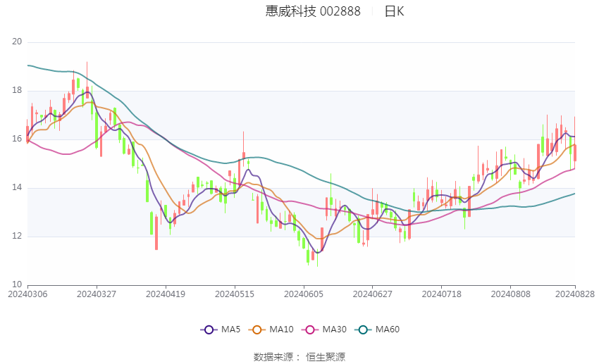Click x-axis date label 20240718

(x=442, y=294)
